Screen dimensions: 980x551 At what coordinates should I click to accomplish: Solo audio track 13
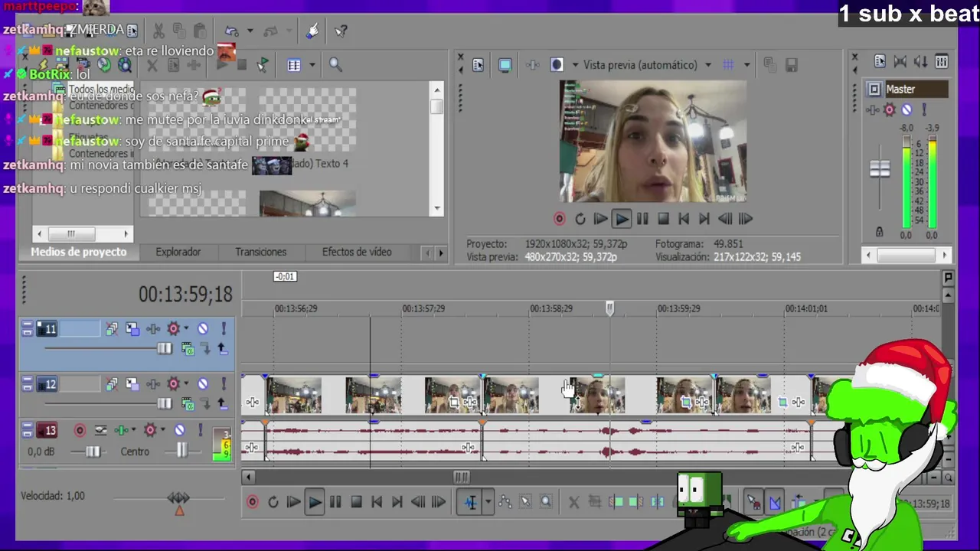(x=200, y=431)
